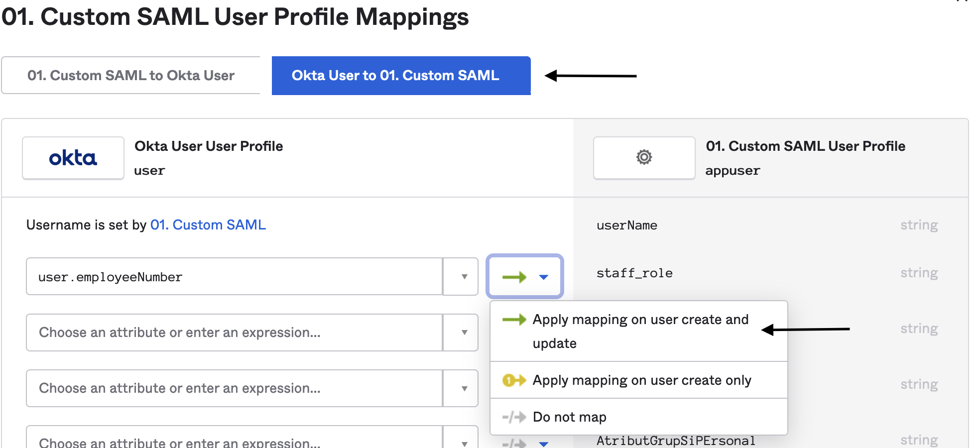
Task: Click the user.employeeNumber expression field
Action: point(234,276)
